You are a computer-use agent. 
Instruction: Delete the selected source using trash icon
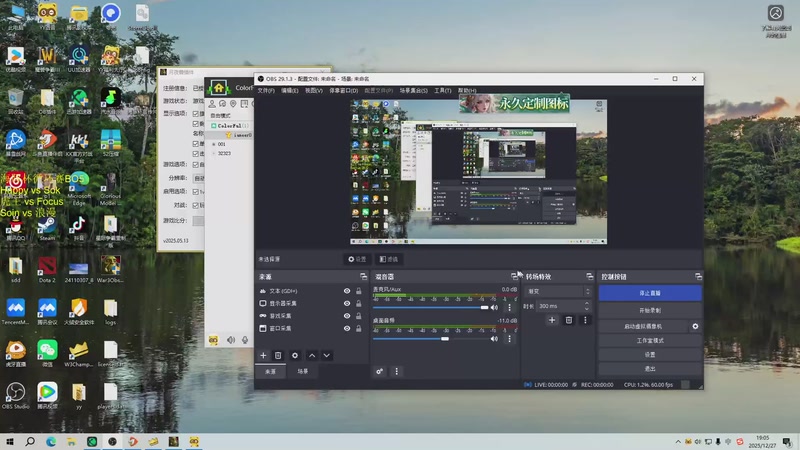point(278,355)
